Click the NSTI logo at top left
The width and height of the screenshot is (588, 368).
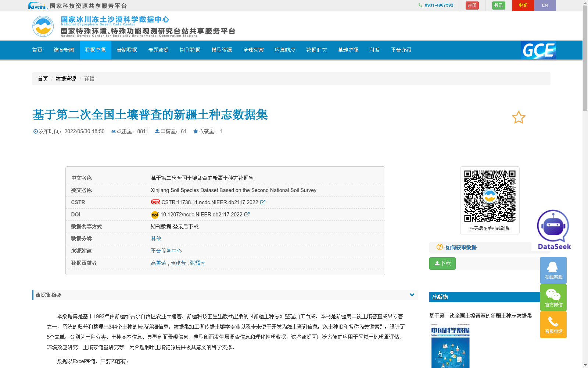[37, 6]
